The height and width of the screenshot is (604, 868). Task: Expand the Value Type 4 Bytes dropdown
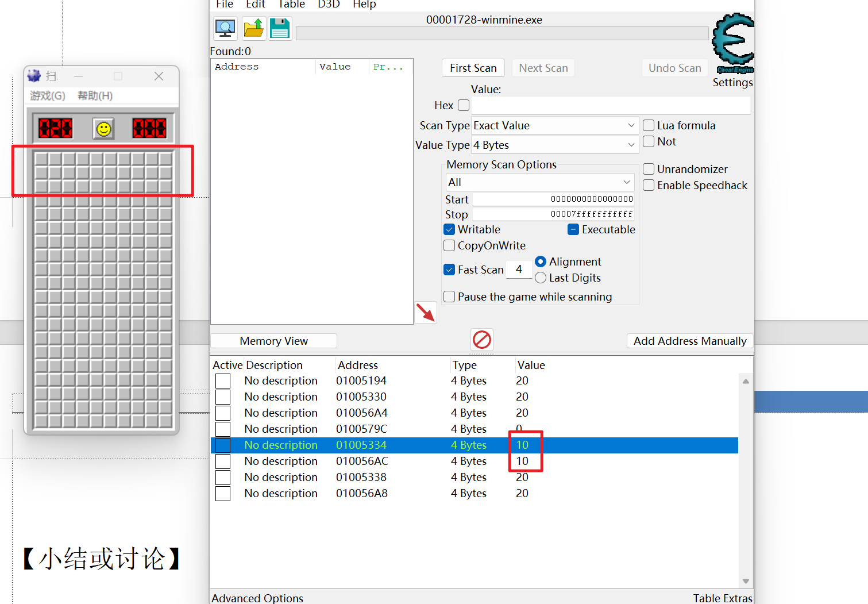(x=554, y=145)
